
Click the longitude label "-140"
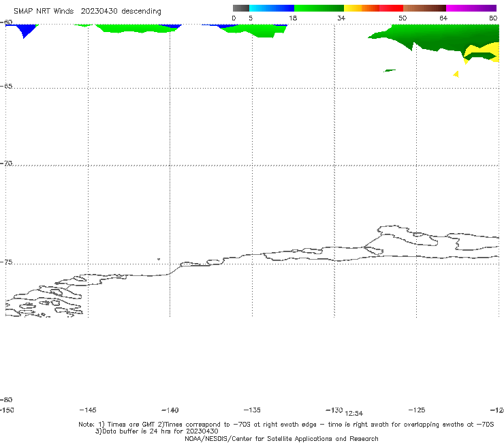170,410
